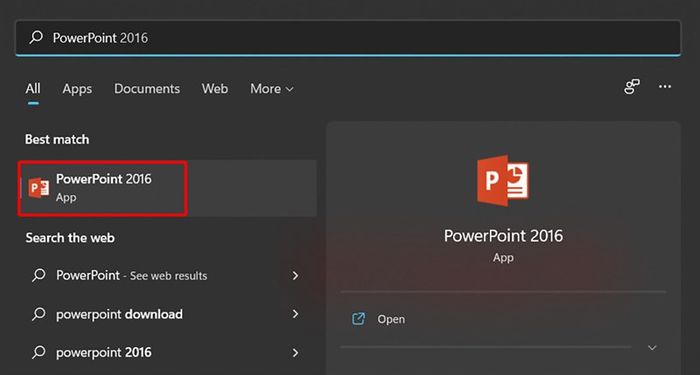Click the feedback hub icon near ellipsis

pyautogui.click(x=632, y=87)
